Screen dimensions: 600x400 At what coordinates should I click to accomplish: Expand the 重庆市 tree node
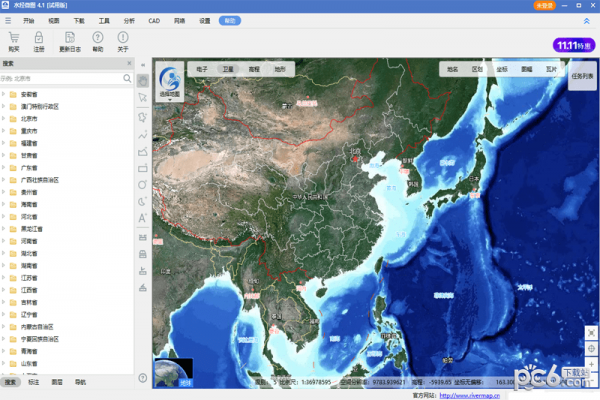coord(3,131)
